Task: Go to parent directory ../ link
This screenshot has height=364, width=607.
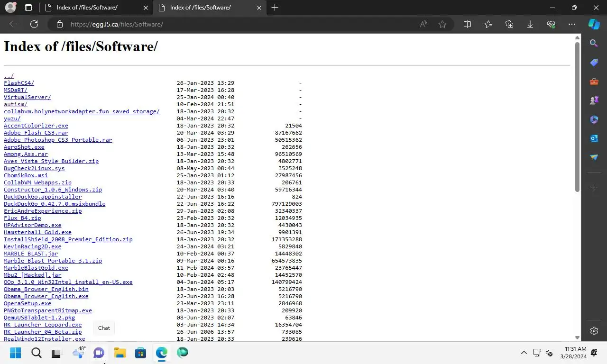Action: pos(9,76)
